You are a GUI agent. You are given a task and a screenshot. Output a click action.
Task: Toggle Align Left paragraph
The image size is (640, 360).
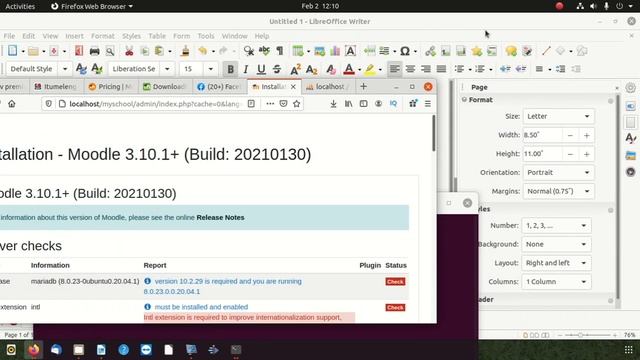click(394, 69)
